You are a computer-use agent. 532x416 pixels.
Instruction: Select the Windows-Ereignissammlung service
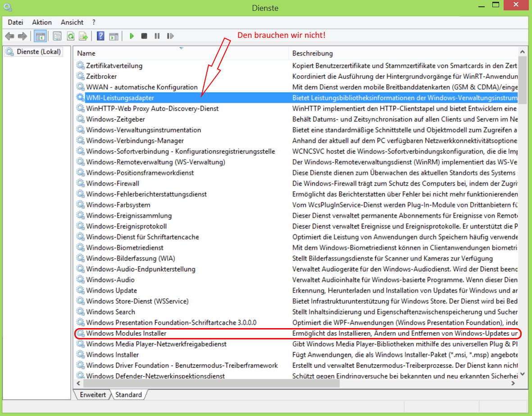[x=296, y=215]
